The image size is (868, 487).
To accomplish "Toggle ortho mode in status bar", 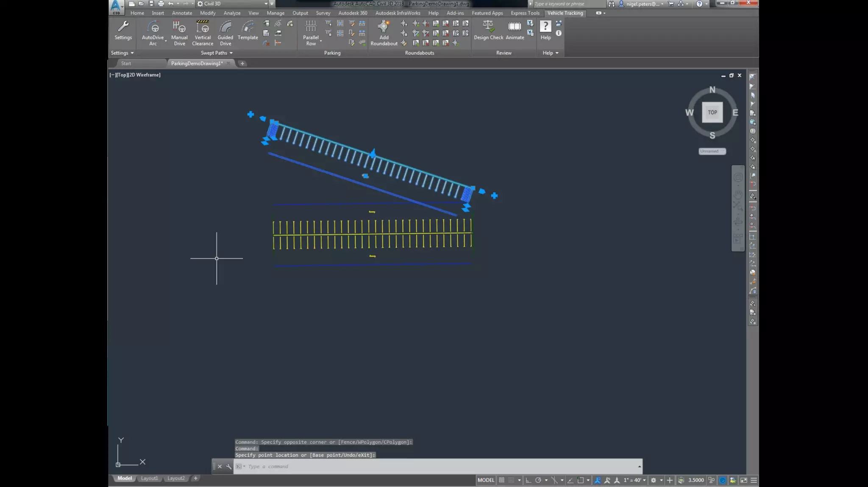I will point(528,480).
